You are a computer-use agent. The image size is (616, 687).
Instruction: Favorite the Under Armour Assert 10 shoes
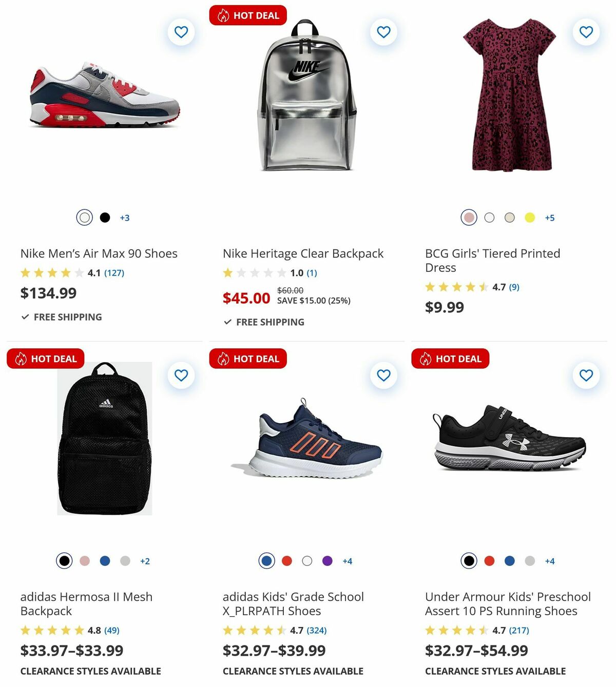(x=586, y=377)
